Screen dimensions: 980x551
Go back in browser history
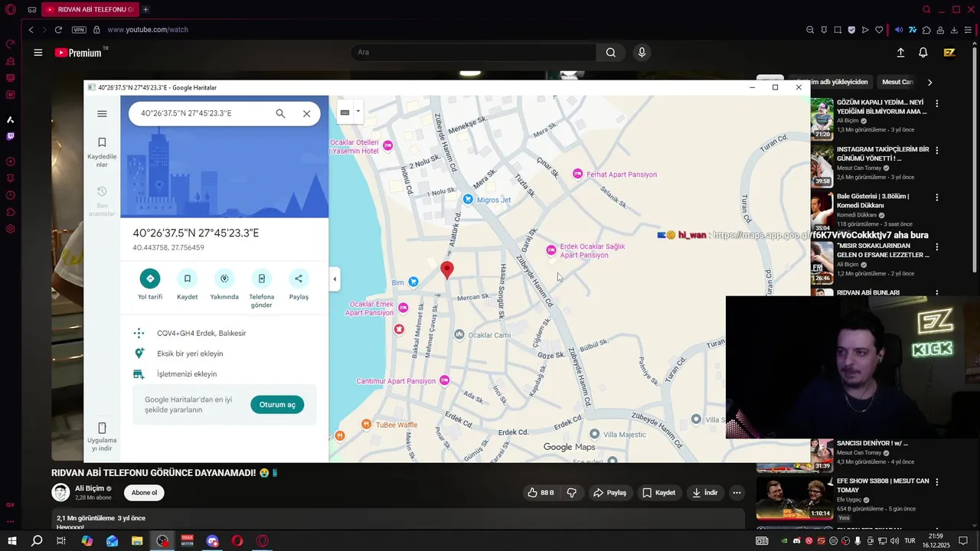coord(31,30)
